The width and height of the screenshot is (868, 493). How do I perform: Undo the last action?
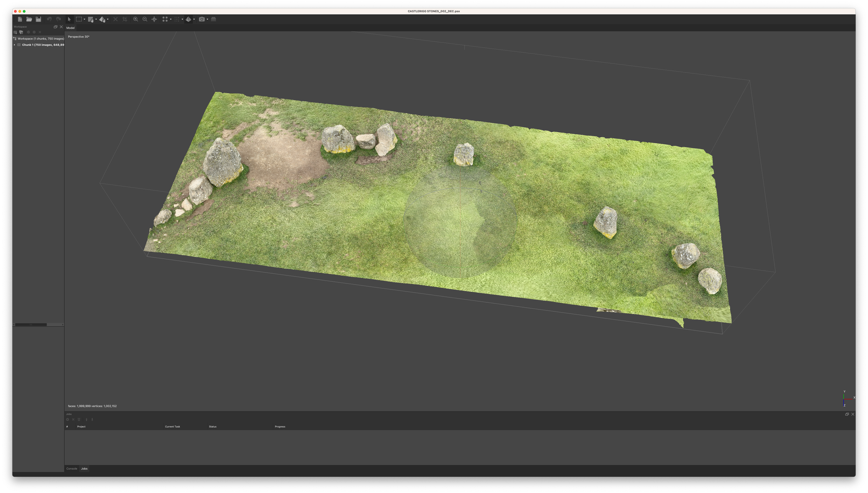click(x=49, y=19)
